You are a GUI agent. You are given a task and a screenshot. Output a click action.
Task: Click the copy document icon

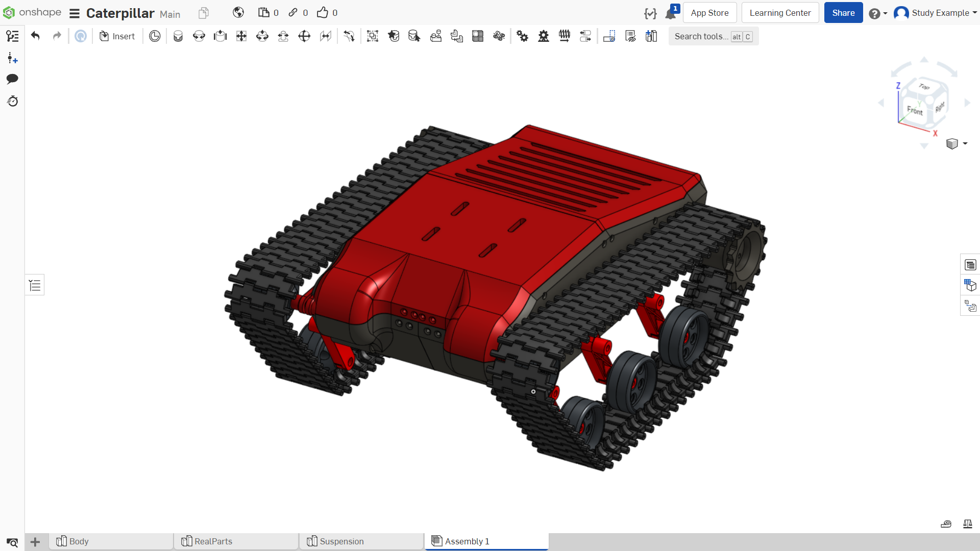pyautogui.click(x=204, y=13)
